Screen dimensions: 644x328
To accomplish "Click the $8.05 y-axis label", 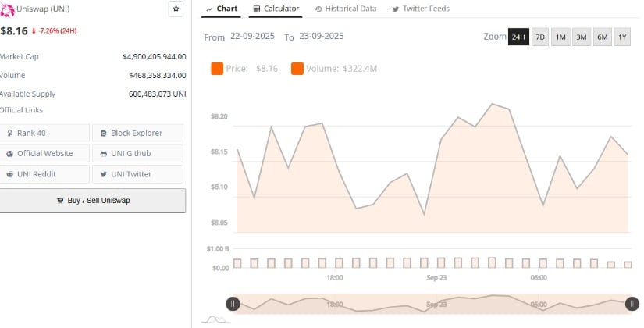I will coord(219,223).
